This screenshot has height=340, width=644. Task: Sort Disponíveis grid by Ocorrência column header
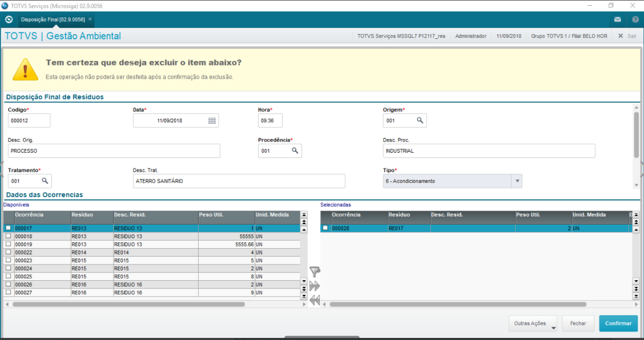42,215
